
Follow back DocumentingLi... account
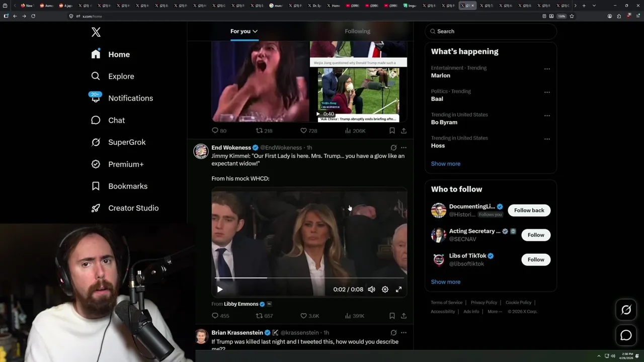tap(529, 210)
